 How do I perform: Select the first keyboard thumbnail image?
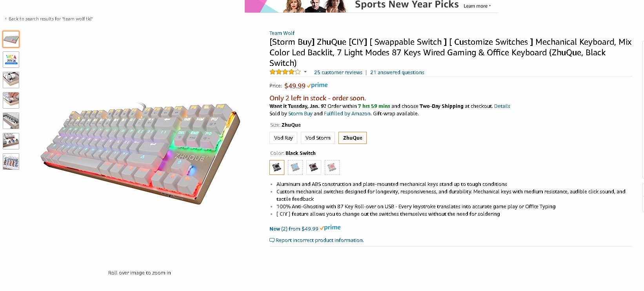pyautogui.click(x=11, y=39)
